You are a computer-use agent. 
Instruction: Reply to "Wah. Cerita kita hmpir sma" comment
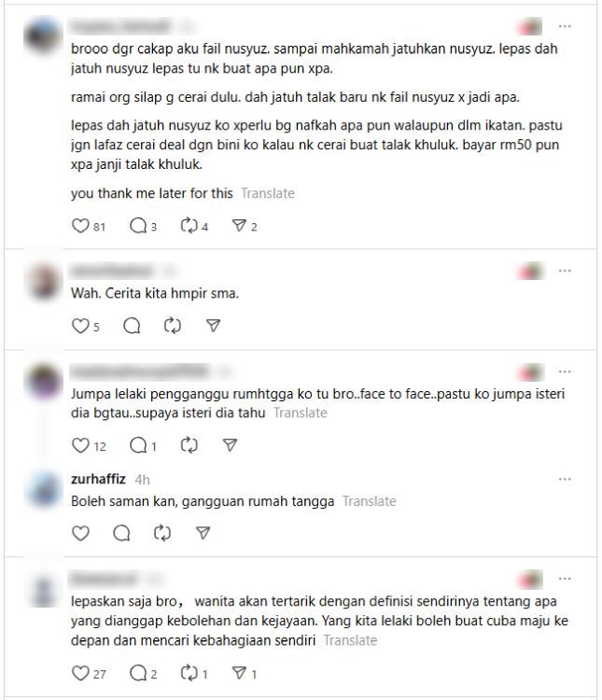click(x=132, y=326)
